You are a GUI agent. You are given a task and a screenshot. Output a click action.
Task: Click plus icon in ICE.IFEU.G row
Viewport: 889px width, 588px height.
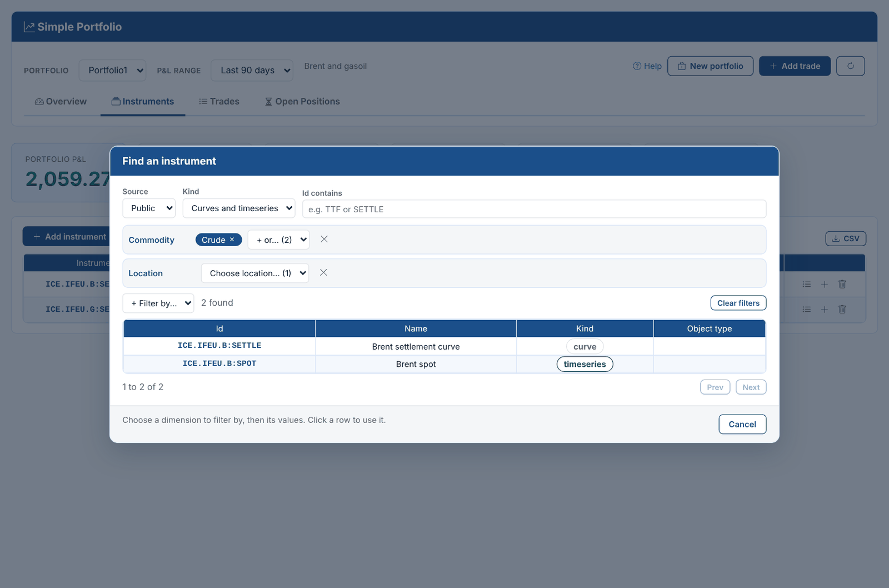[x=825, y=309]
